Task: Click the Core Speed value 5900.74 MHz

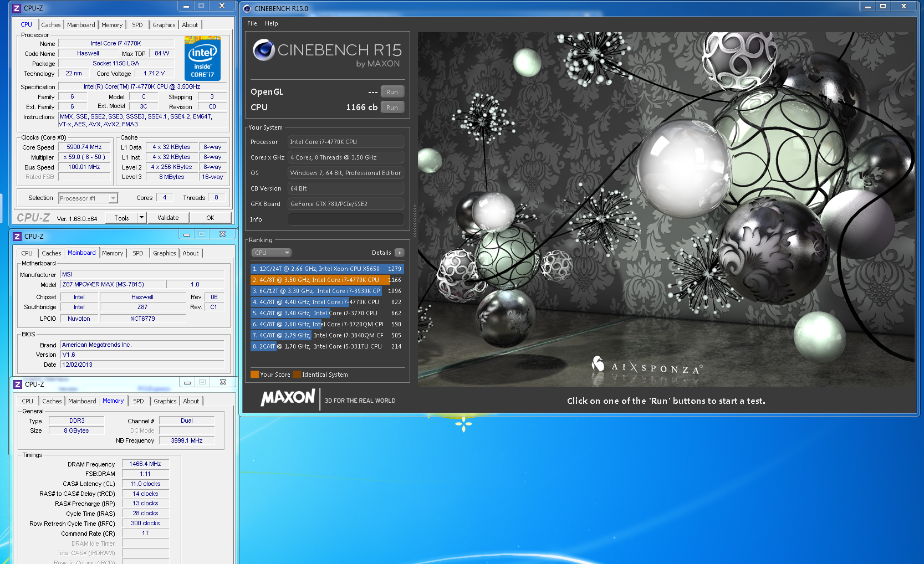Action: pos(84,147)
